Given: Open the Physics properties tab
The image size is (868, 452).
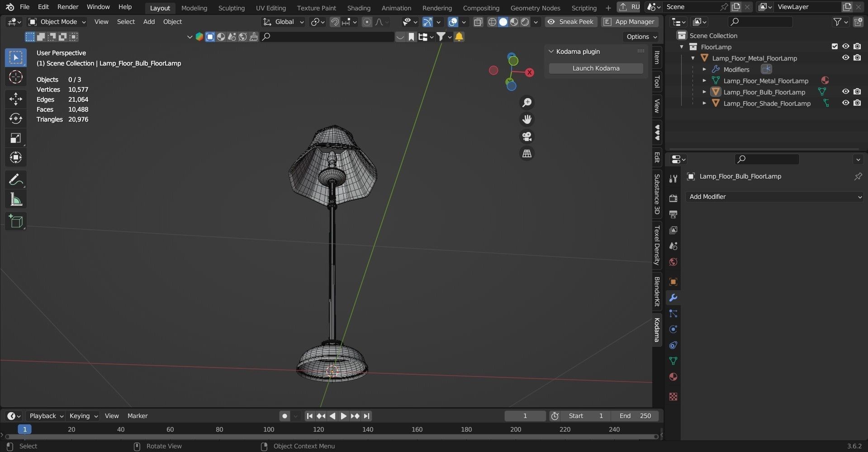Looking at the screenshot, I should (x=673, y=329).
